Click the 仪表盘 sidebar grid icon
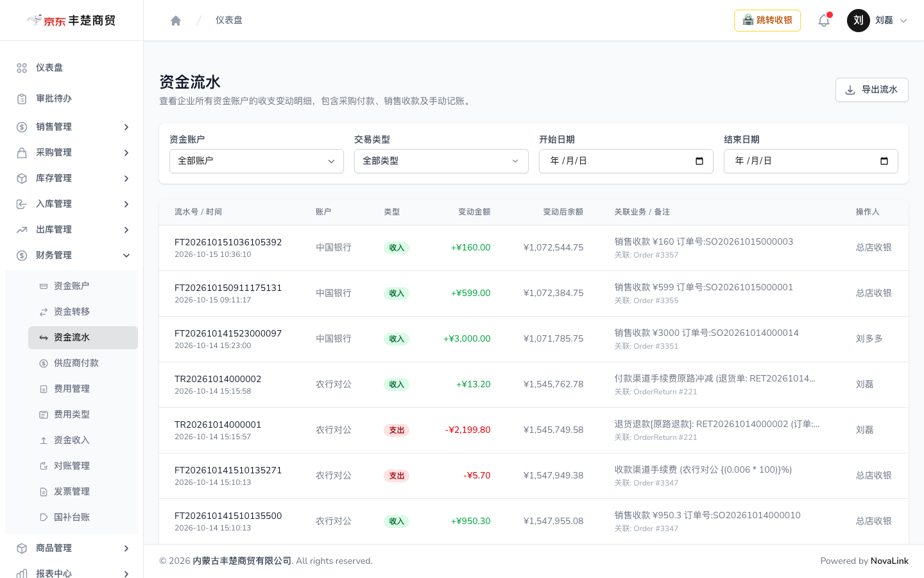The image size is (924, 578). coord(22,68)
